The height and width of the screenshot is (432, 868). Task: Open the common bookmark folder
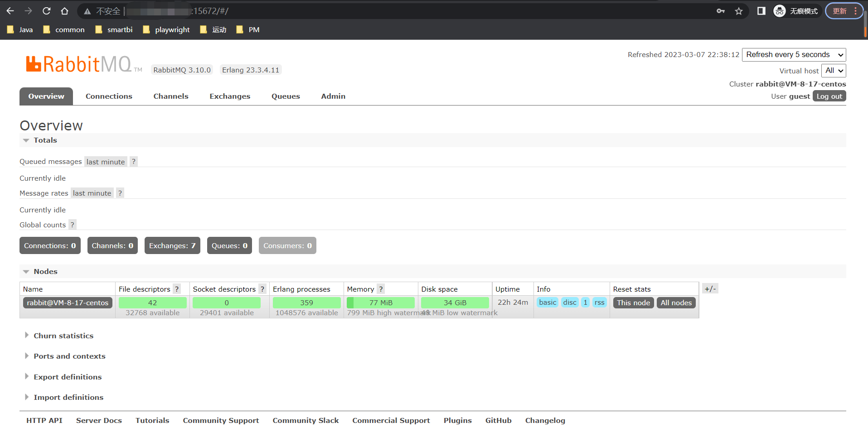[64, 30]
